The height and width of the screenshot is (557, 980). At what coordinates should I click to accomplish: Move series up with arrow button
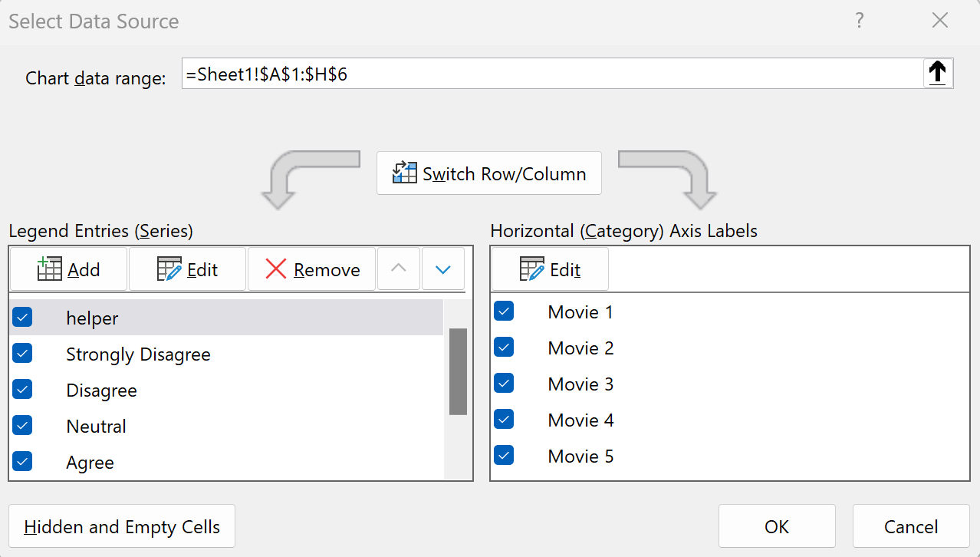399,269
